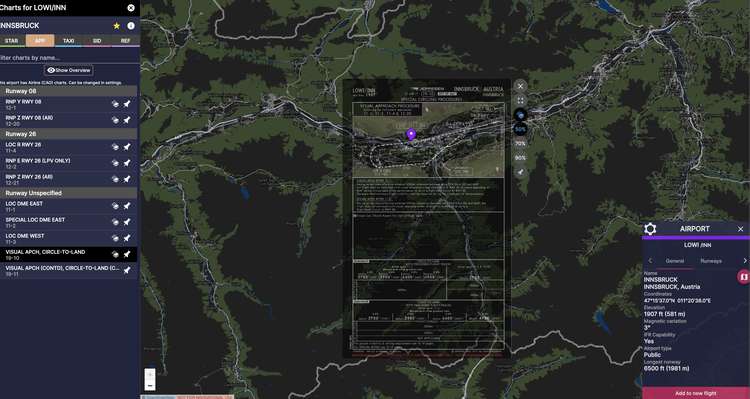This screenshot has width=750, height=399.
Task: Pin the RNP Y RWY 08 chart
Action: (127, 104)
